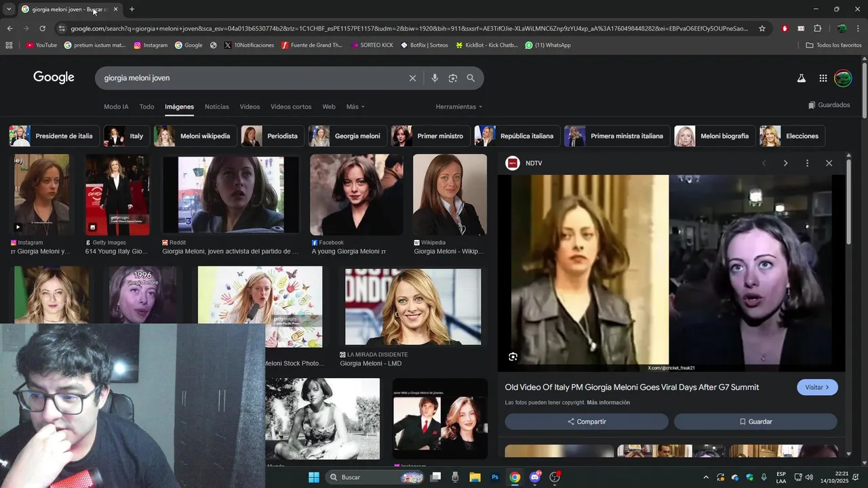
Task: Open the KickBot bookmark
Action: tap(486, 45)
